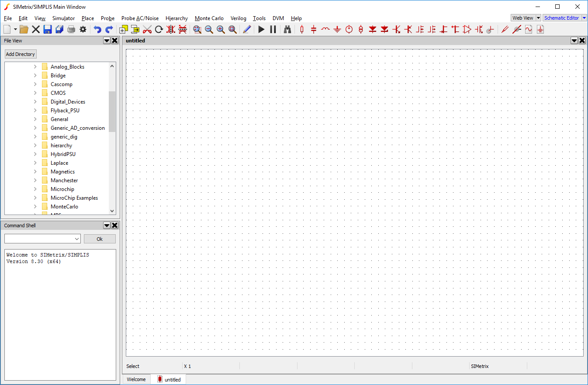The image size is (588, 385).
Task: Click the open folder icon in toolbar
Action: click(24, 29)
